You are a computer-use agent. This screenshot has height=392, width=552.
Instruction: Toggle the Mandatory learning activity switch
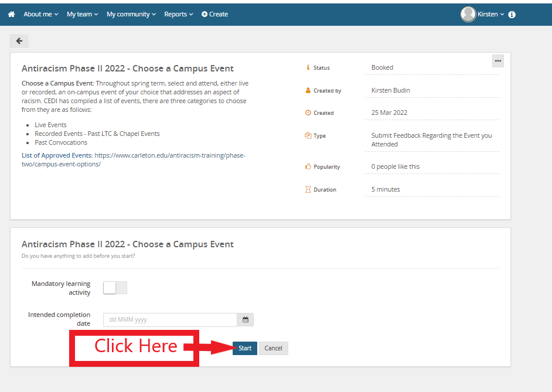point(115,288)
